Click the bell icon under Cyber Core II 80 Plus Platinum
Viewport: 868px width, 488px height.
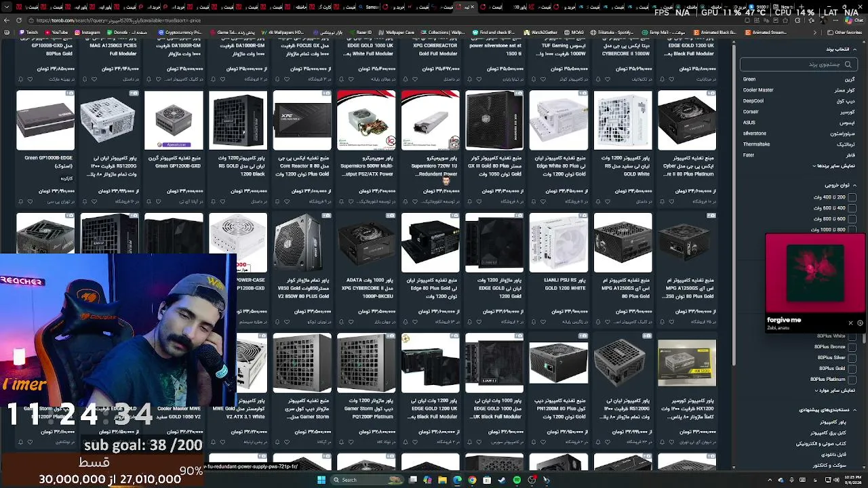(662, 201)
